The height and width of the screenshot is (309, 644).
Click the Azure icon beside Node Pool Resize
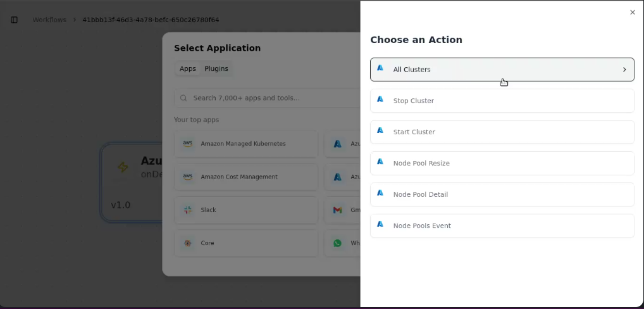380,161
